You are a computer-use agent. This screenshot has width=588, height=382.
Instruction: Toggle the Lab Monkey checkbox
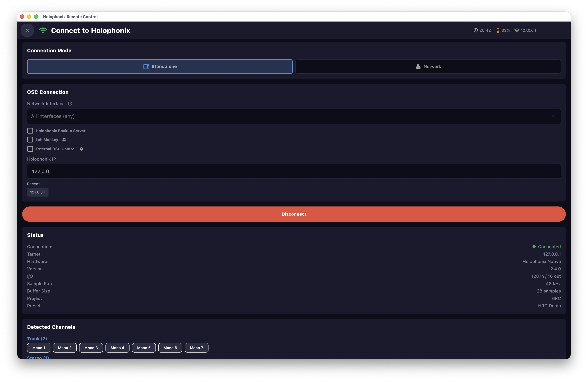pos(30,140)
